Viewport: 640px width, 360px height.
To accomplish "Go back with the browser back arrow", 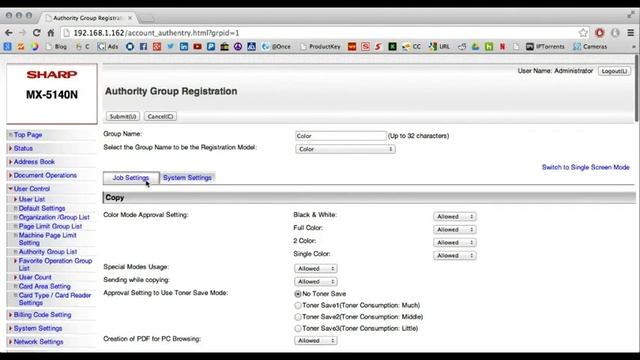I will click(x=9, y=33).
